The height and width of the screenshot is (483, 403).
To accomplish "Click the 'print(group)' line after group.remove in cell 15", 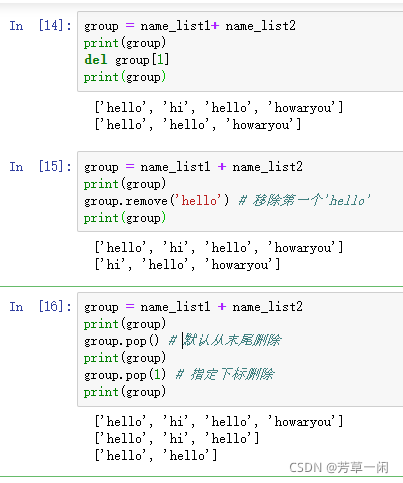I will (x=125, y=218).
